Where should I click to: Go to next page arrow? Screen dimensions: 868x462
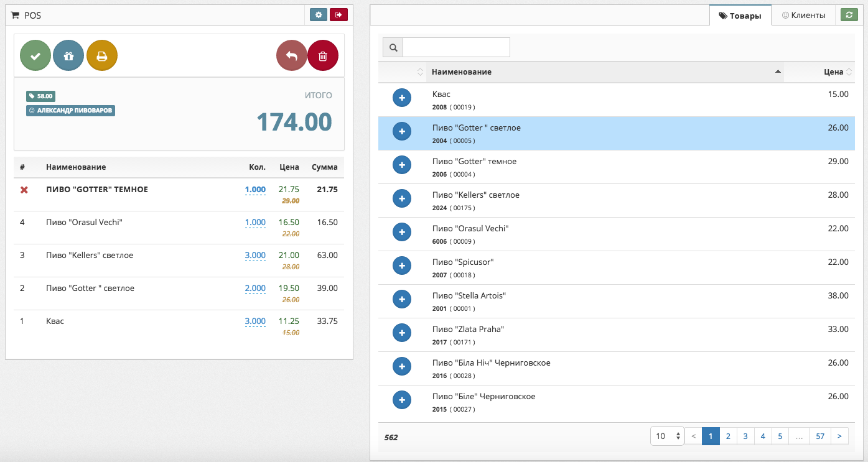click(x=839, y=436)
